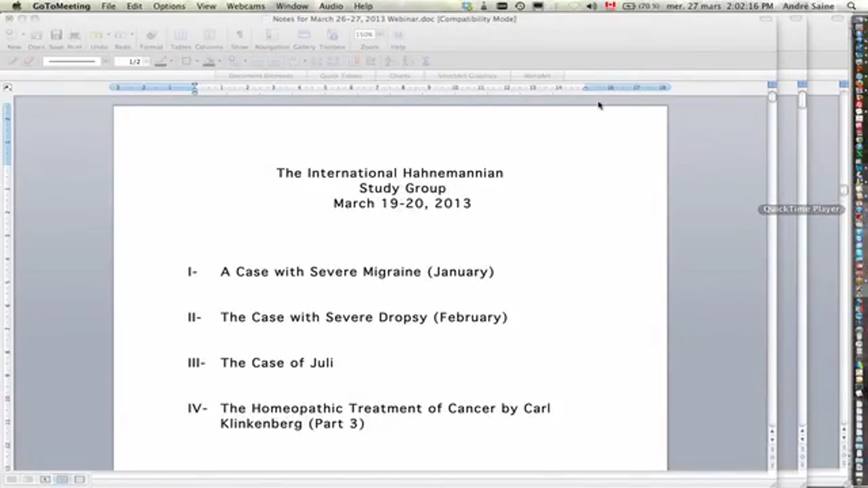
Task: Open the Navigation pane icon
Action: coord(271,35)
